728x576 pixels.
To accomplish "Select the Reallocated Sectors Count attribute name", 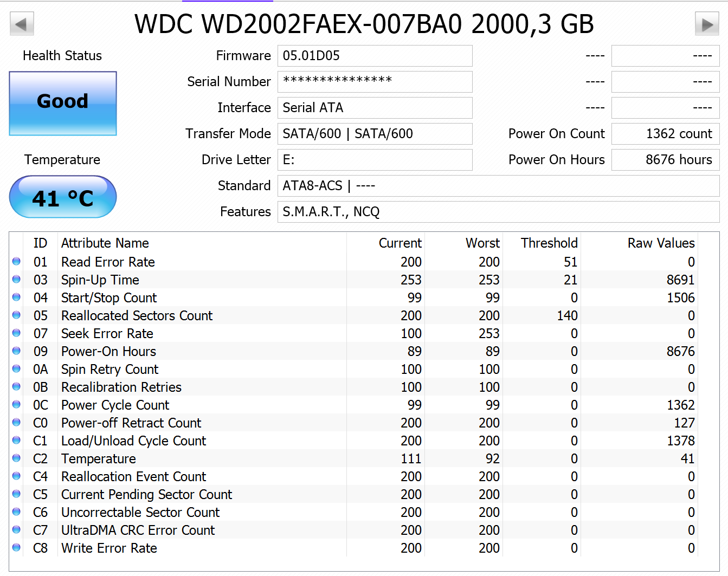I will [137, 316].
